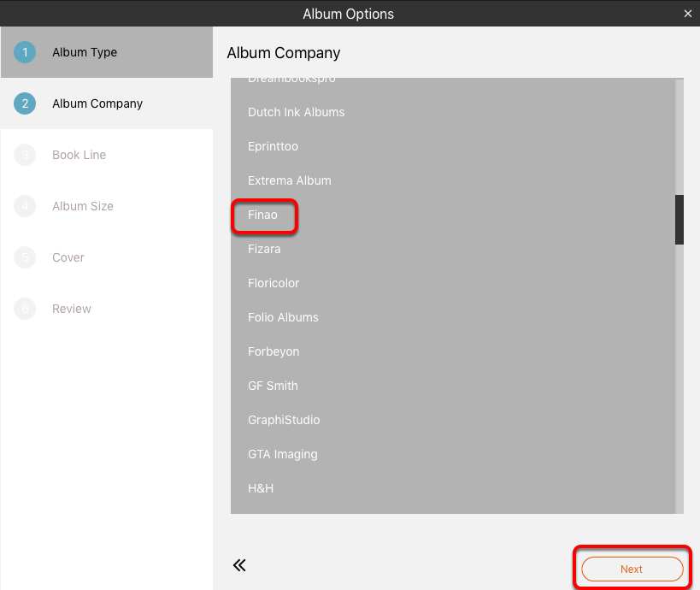Image resolution: width=700 pixels, height=590 pixels.
Task: Pick GTA Imaging in the list
Action: coord(453,454)
